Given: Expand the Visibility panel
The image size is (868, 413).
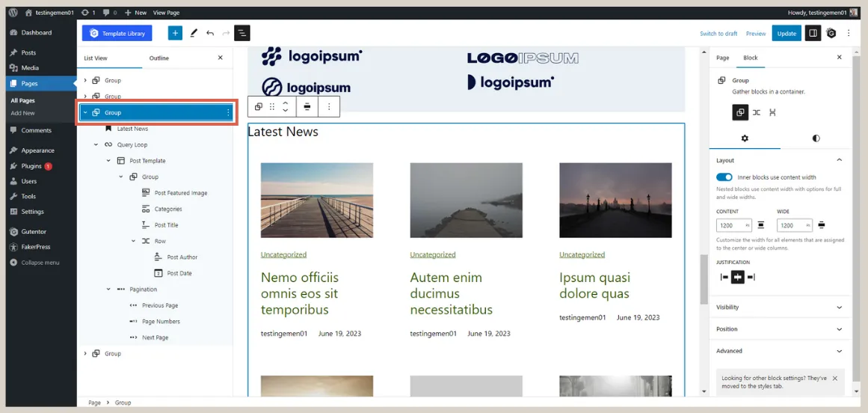Looking at the screenshot, I should coord(780,308).
